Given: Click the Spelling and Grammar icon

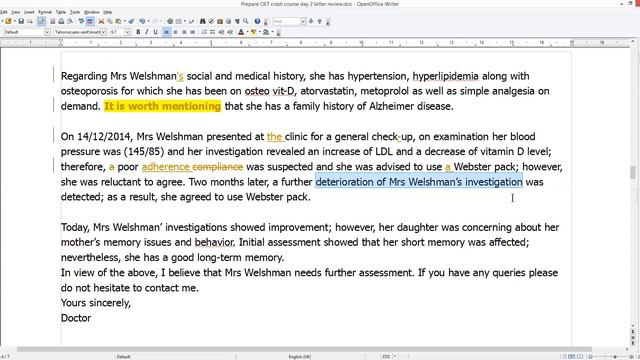Looking at the screenshot, I should click(x=81, y=21).
